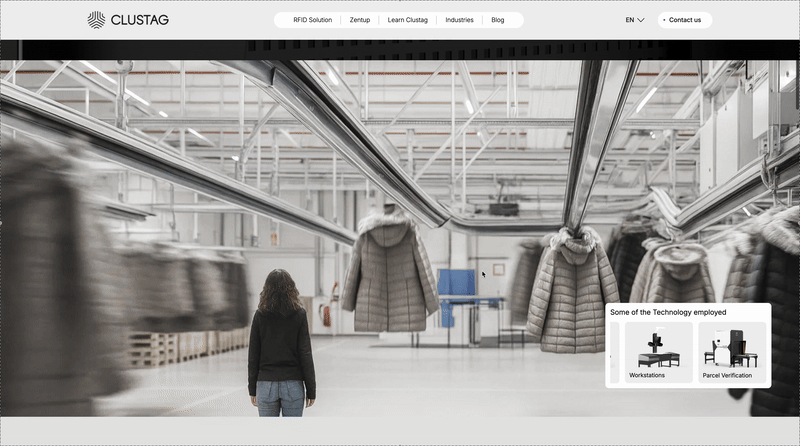Click the 'Some of the Technology employed' heading
The width and height of the screenshot is (800, 446).
coord(668,312)
